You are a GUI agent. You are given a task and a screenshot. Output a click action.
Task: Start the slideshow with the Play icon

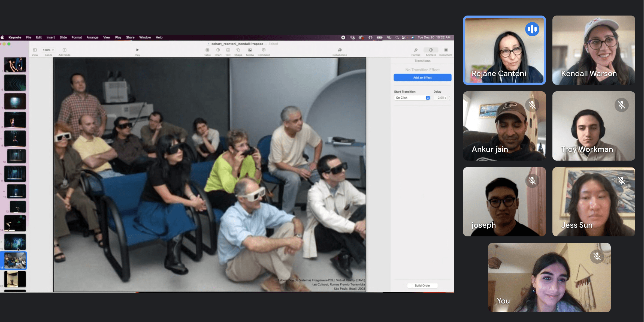[137, 50]
